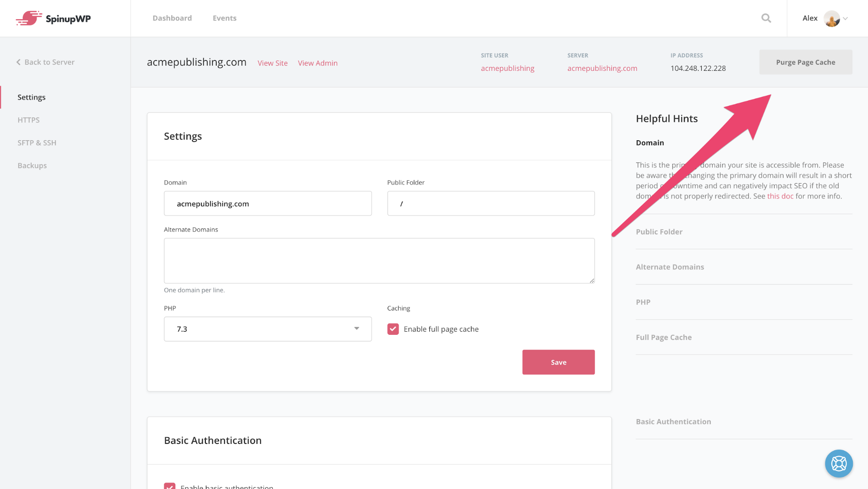Click the Domain input field
The height and width of the screenshot is (489, 868).
267,203
